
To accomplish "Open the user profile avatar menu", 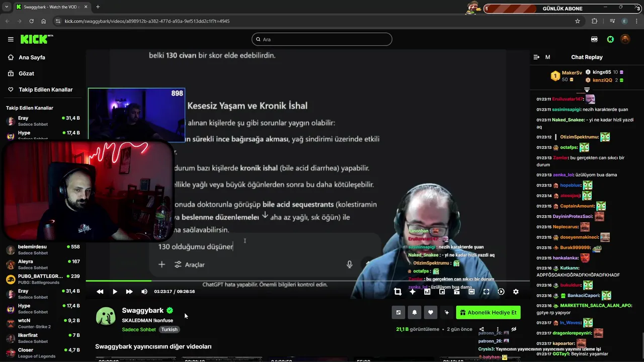I will 625,39.
